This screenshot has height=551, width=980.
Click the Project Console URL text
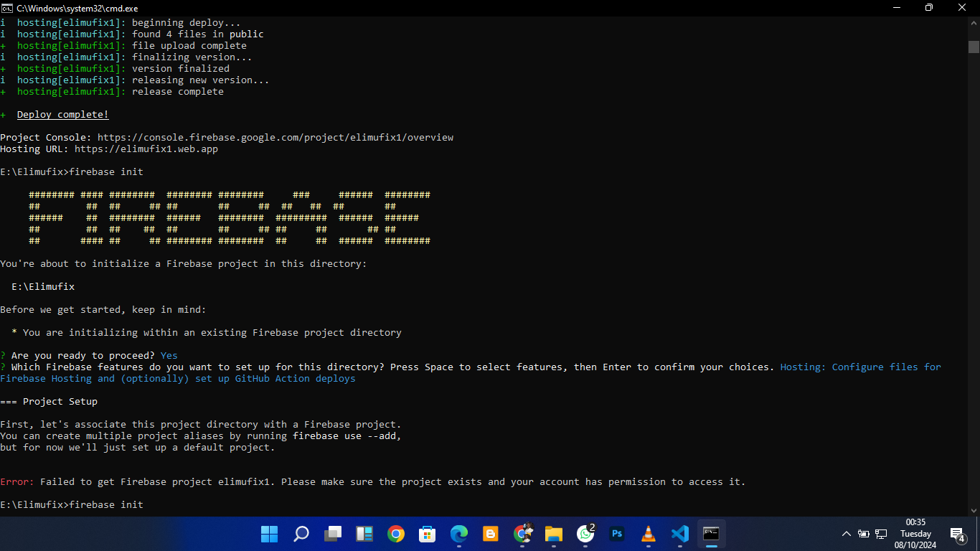[275, 137]
